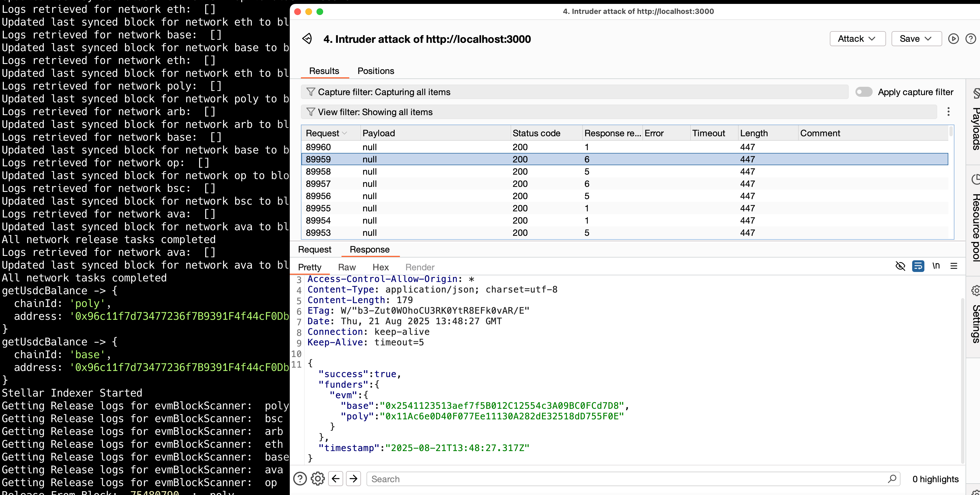Click 'All network tasks completed' terminal line
Screen dimensions: 980x495
tap(84, 278)
